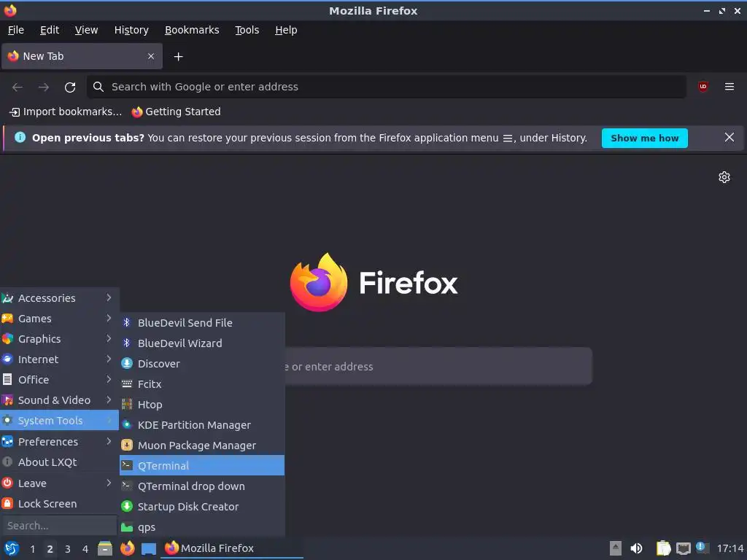The width and height of the screenshot is (747, 560).
Task: Launch Firefox from the panel quick launcher
Action: [127, 548]
